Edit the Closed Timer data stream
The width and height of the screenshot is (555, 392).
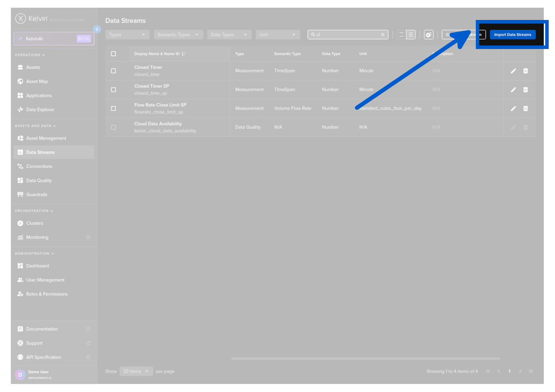(x=513, y=71)
